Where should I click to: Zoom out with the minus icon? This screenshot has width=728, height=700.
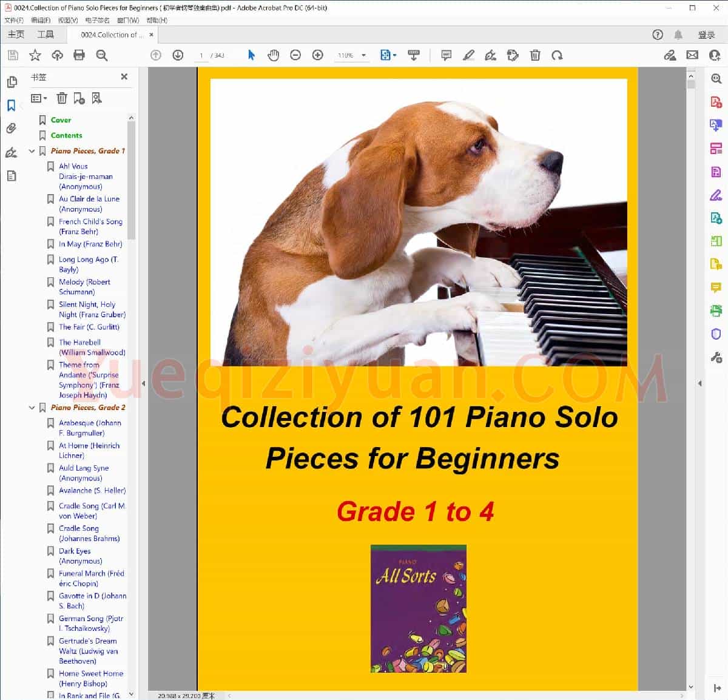pos(295,55)
